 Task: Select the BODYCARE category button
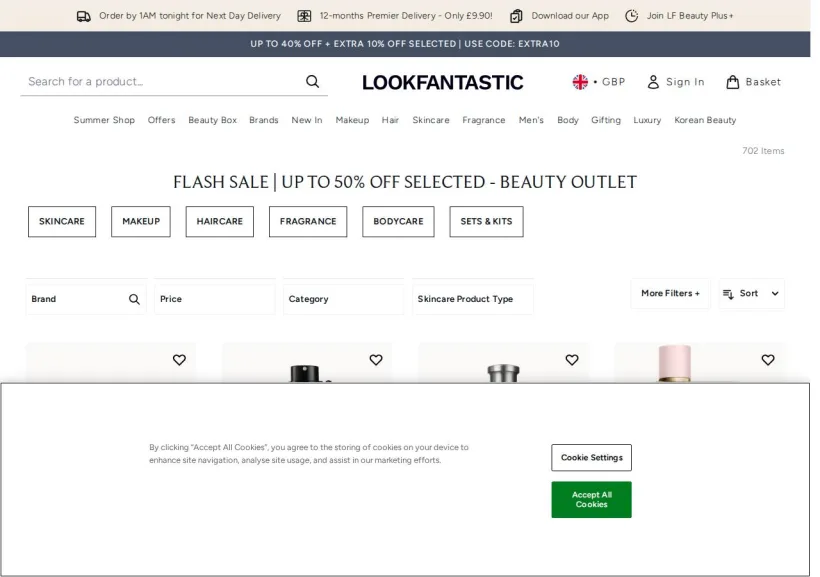point(398,222)
